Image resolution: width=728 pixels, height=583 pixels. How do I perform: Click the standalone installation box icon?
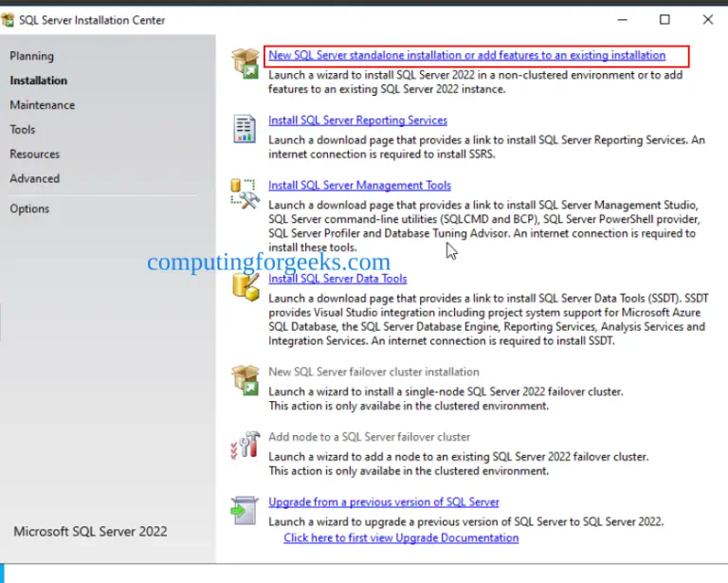(x=245, y=64)
